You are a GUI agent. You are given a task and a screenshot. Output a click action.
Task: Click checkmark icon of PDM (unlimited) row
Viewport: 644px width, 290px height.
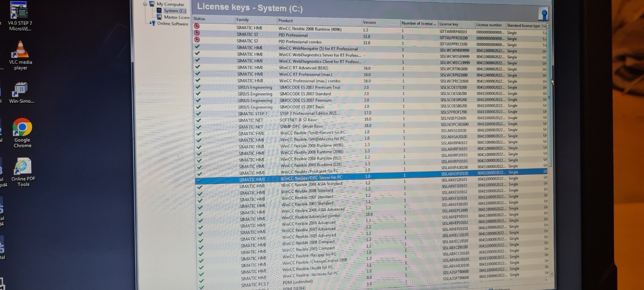201,287
